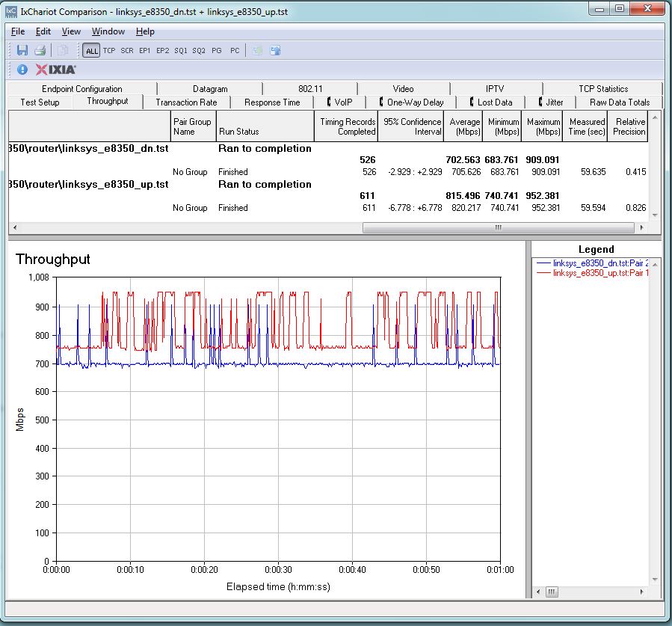Select legend entry linksys_e8350_up.tst Pair 1

593,273
